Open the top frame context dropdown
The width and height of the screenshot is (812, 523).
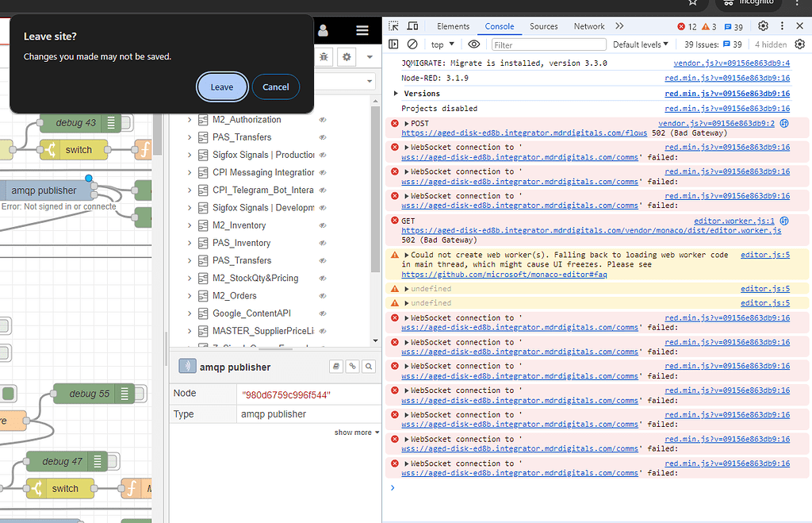(442, 44)
